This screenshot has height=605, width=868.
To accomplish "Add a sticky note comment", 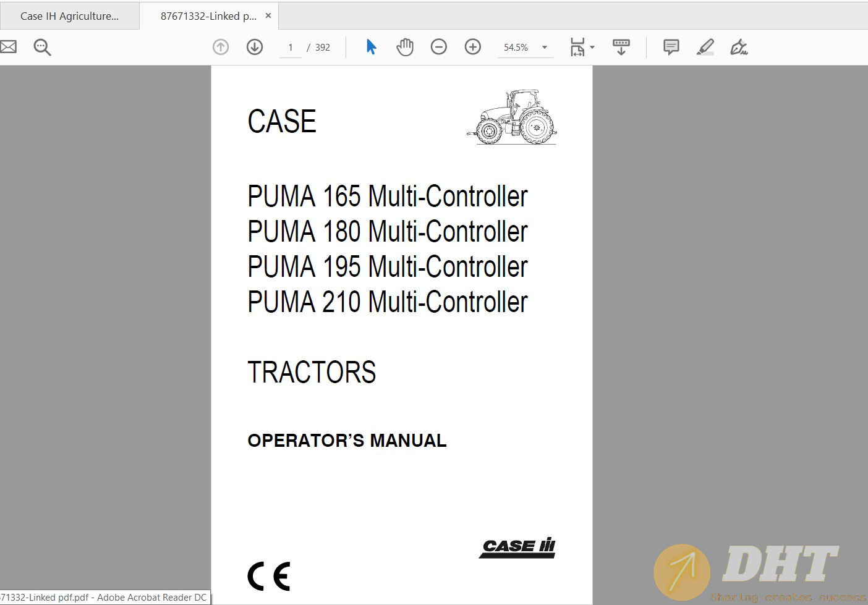I will pos(671,47).
